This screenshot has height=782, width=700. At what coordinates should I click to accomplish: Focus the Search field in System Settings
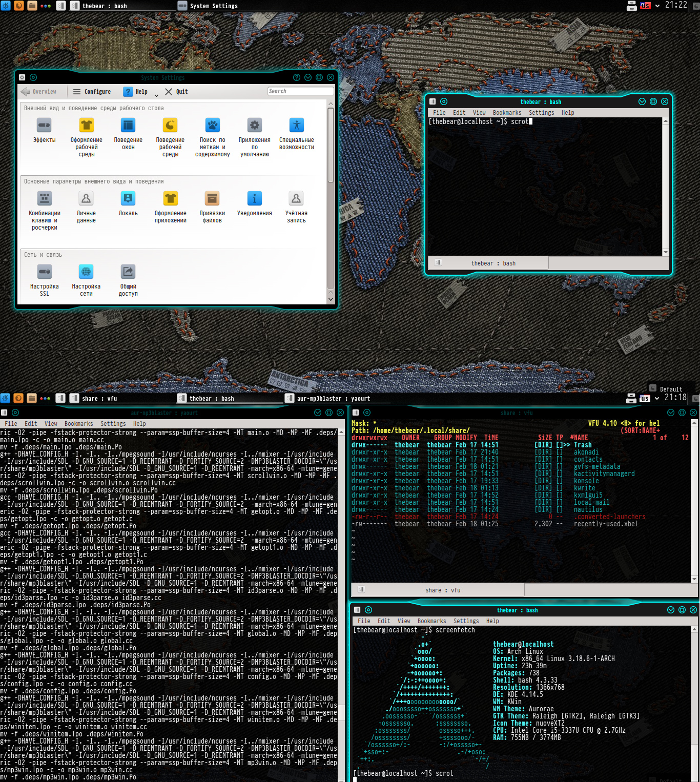(x=300, y=91)
